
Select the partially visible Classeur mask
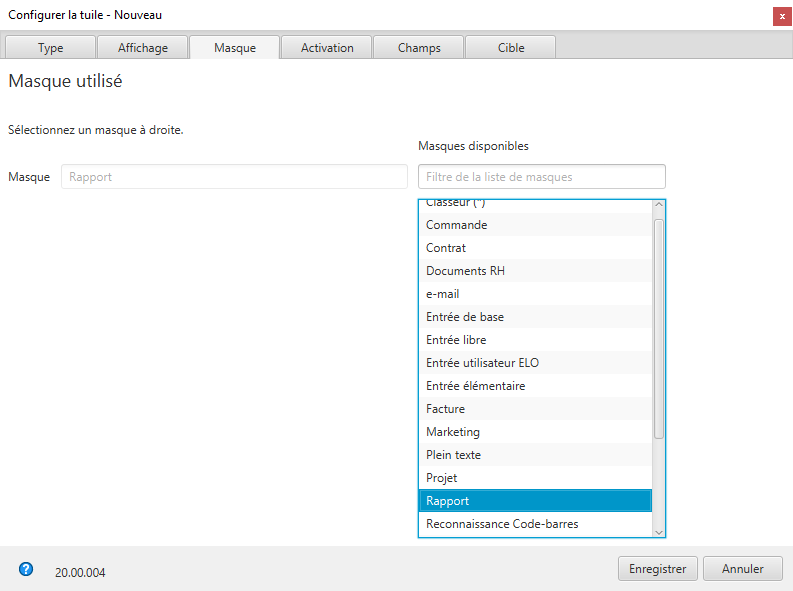pyautogui.click(x=536, y=206)
